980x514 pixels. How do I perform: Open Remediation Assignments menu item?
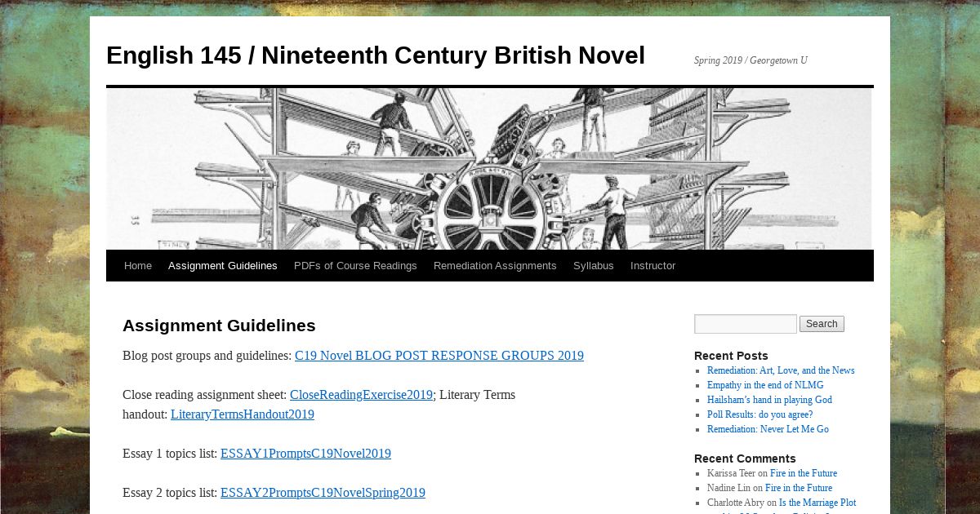tap(495, 266)
